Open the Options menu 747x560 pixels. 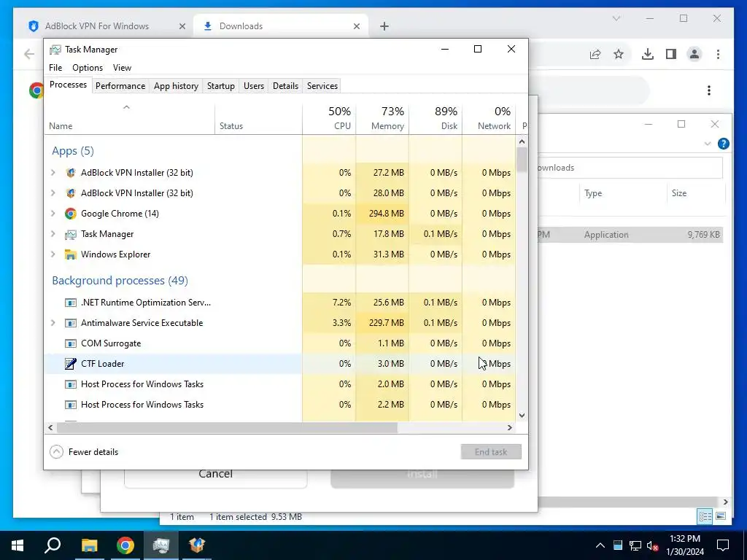88,68
